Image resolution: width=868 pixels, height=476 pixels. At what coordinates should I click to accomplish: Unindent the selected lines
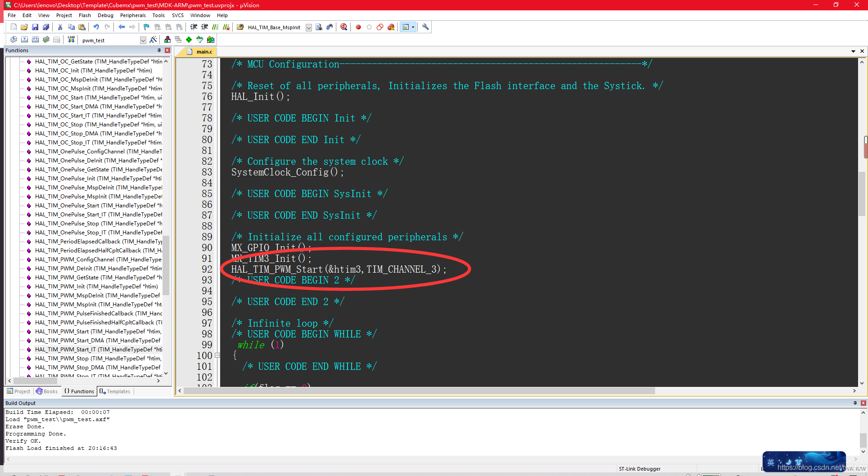(204, 27)
